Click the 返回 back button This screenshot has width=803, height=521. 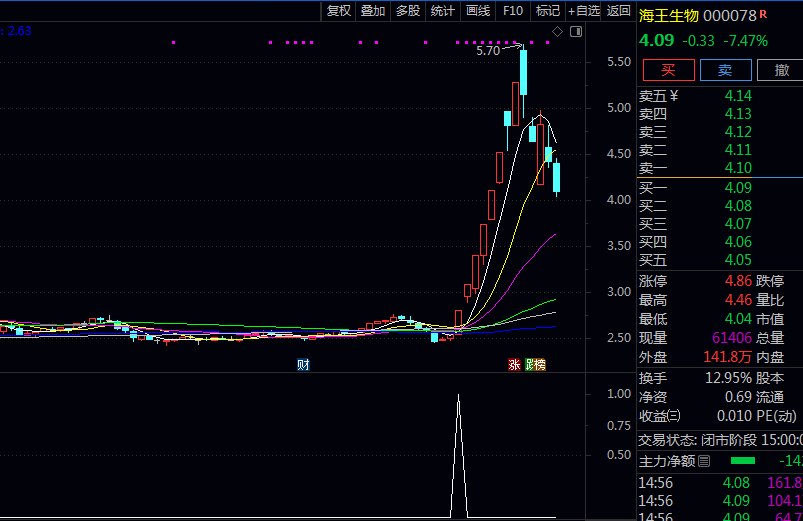point(619,11)
